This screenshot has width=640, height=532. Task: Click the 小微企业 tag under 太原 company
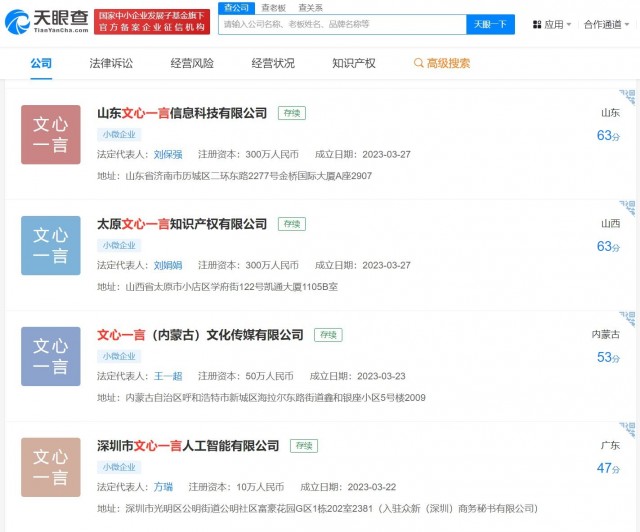(x=119, y=245)
